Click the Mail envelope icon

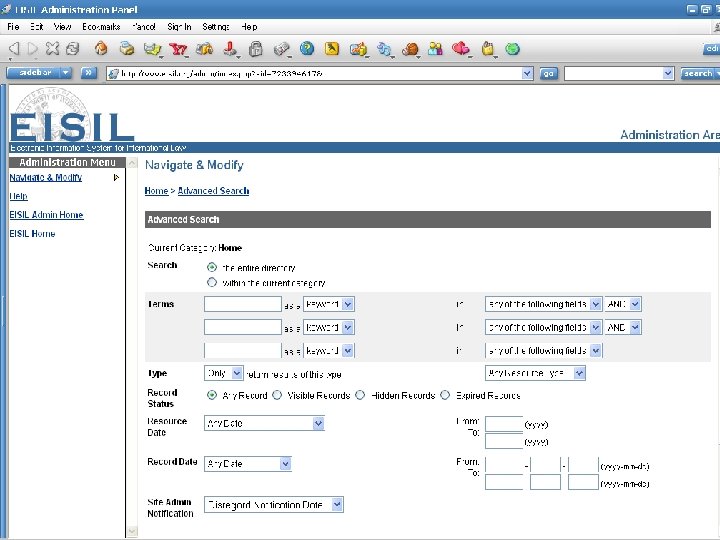click(152, 49)
